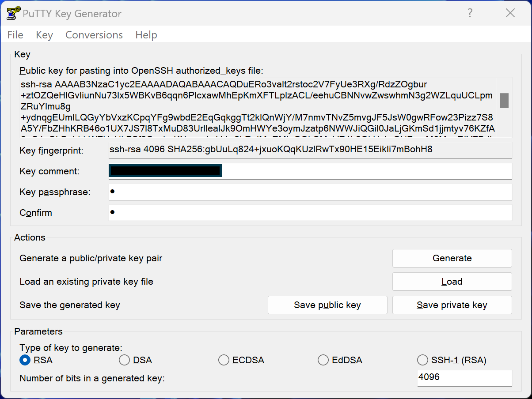Viewport: 532px width, 399px height.
Task: Click the public key scrollbar thumb
Action: (x=504, y=101)
